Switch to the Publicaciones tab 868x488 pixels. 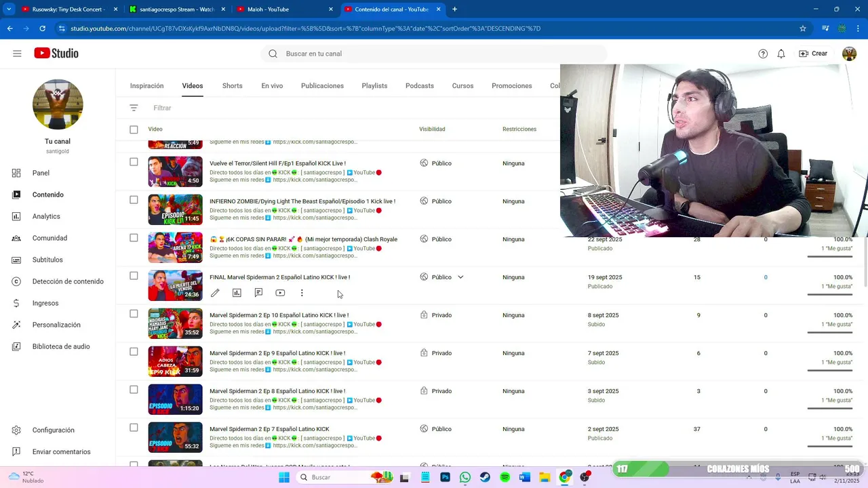click(322, 86)
